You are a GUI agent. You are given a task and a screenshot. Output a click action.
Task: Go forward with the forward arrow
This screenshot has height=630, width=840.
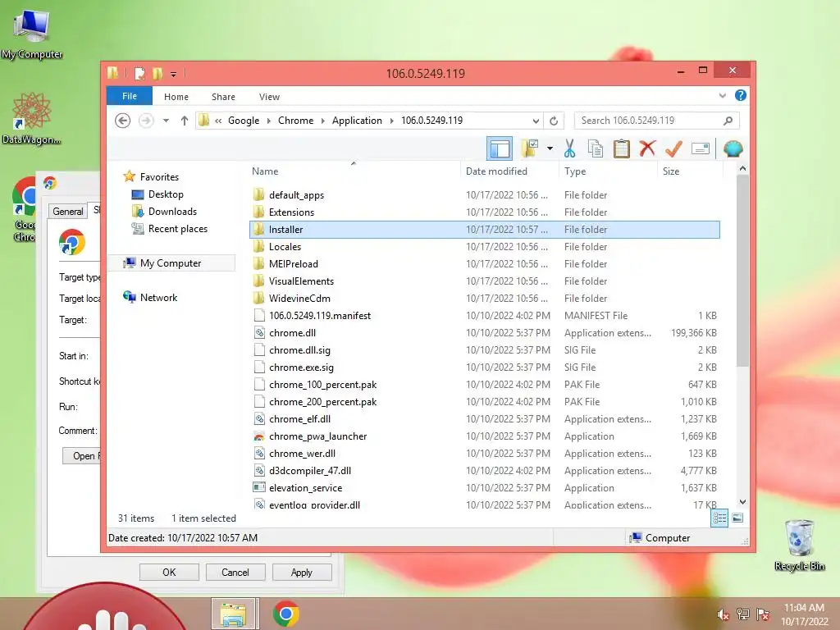pos(146,121)
